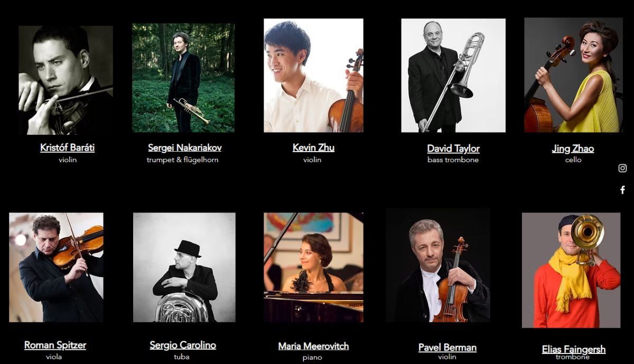This screenshot has height=364, width=634.
Task: Open Kristóf Baráti's name link
Action: (68, 147)
